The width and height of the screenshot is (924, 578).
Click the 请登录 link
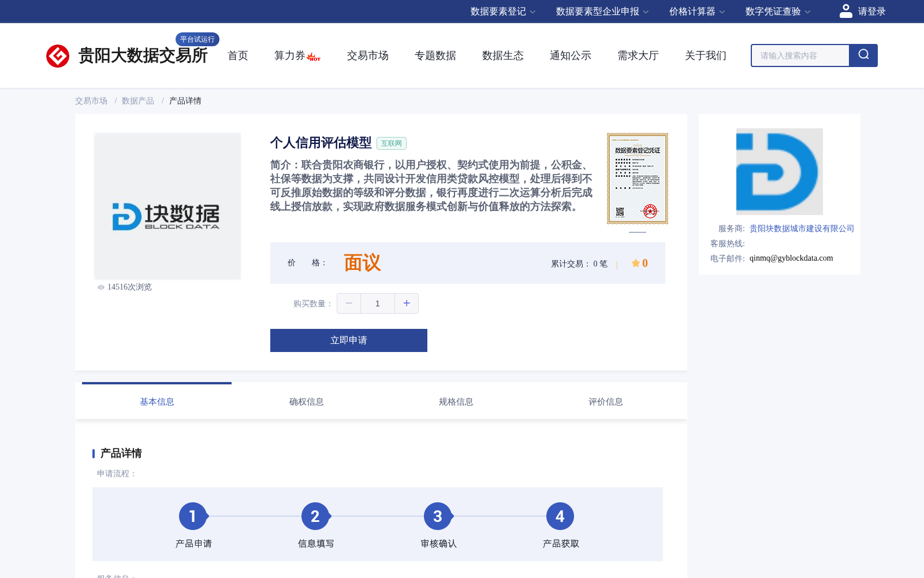point(872,12)
